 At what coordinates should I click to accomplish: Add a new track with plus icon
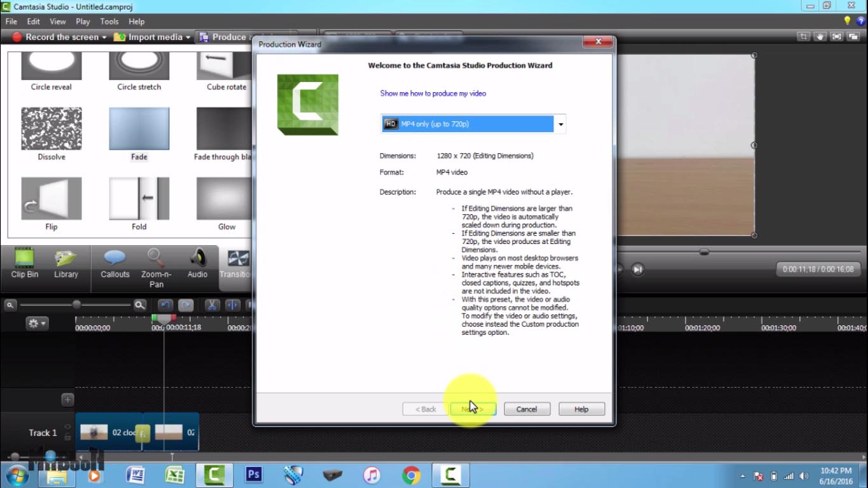(67, 400)
